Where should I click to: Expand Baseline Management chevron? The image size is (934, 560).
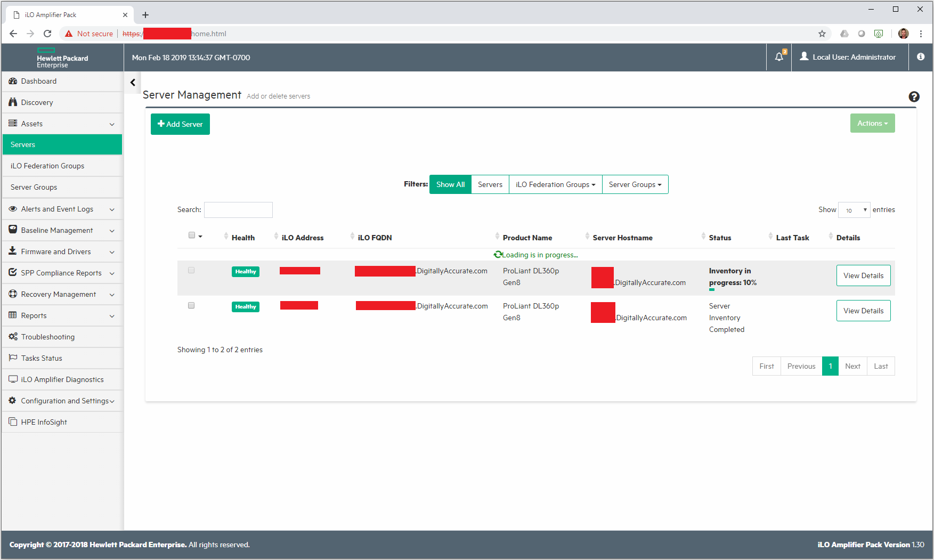click(112, 231)
